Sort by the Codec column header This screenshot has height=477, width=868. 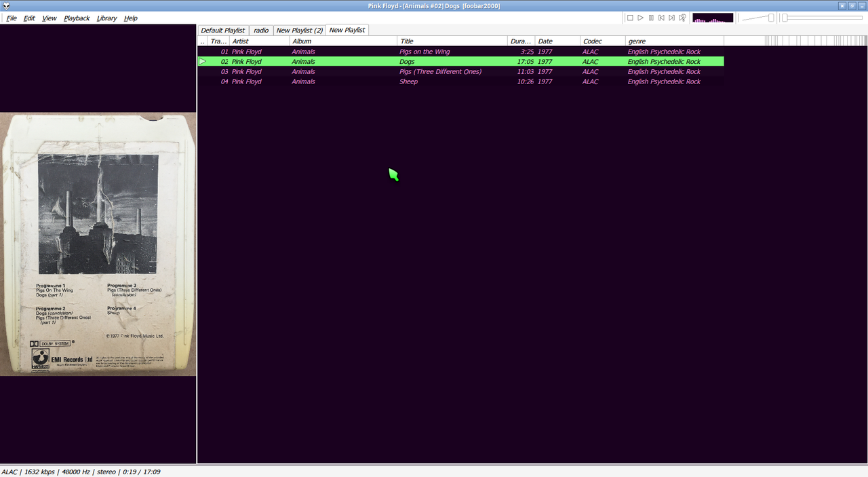tap(602, 41)
